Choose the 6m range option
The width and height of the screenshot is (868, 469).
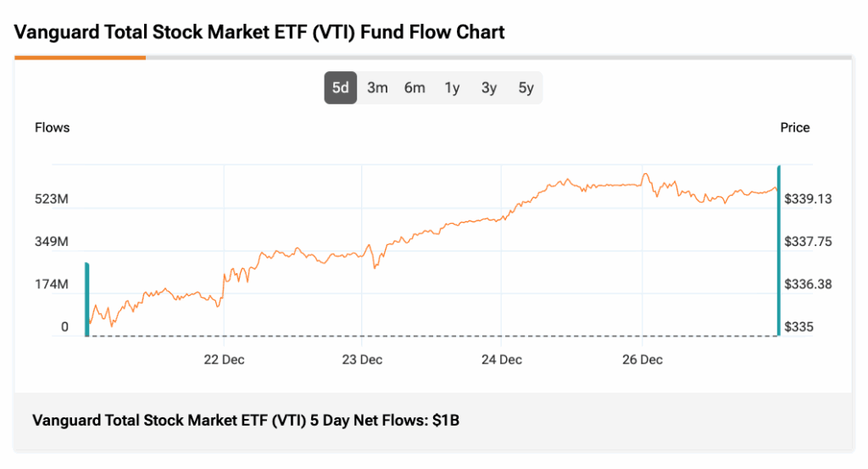415,87
